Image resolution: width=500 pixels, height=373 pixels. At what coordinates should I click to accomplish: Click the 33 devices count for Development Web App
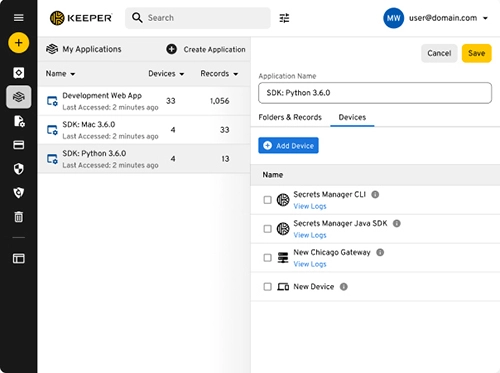pos(171,101)
